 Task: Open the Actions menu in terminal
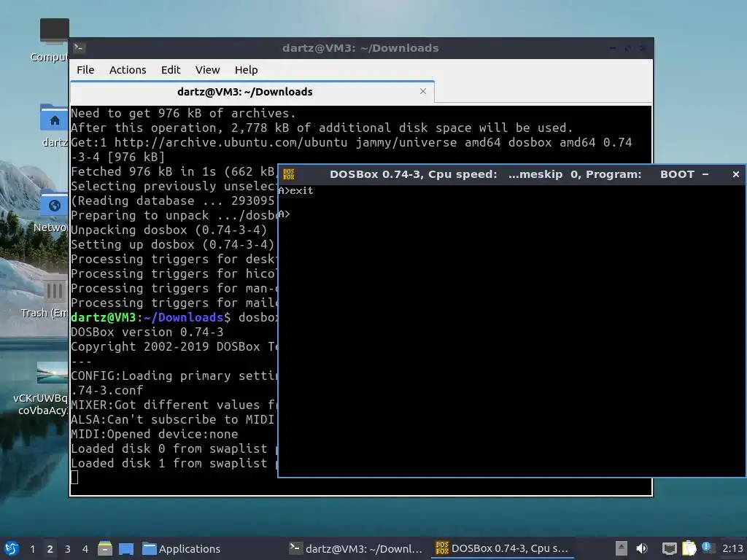128,70
